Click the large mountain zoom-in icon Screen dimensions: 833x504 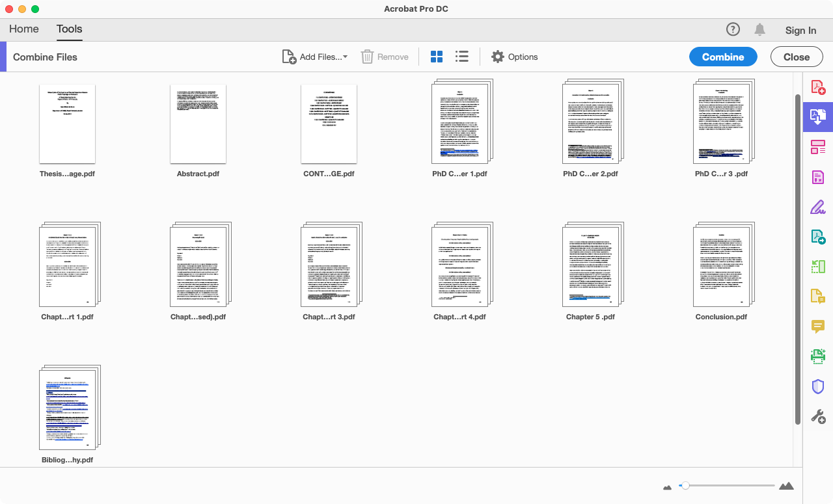point(786,486)
